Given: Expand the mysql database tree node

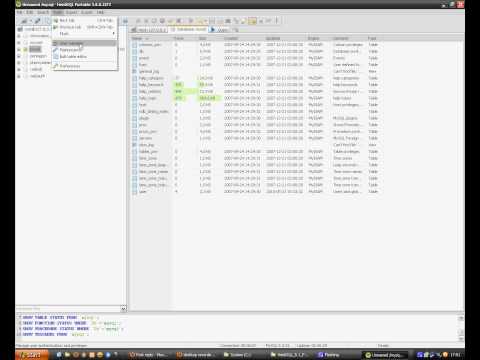Looking at the screenshot, I should click(19, 49).
